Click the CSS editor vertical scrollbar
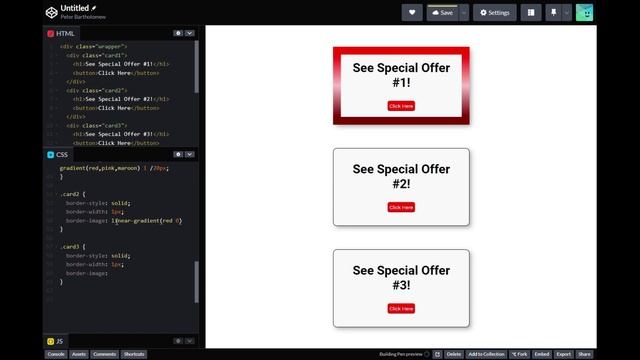The width and height of the screenshot is (640, 360). [196, 282]
